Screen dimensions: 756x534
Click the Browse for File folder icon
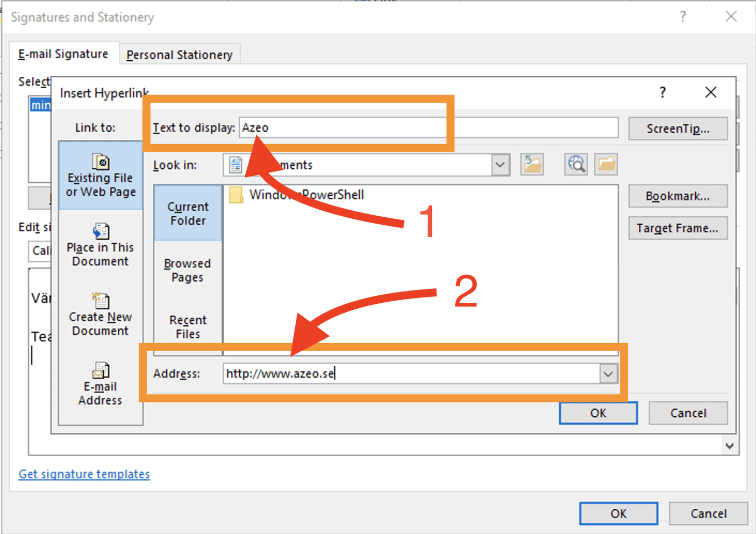click(606, 164)
